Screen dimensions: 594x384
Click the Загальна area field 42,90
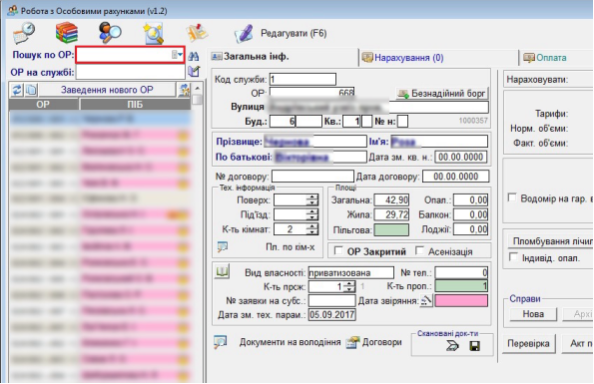pyautogui.click(x=391, y=200)
